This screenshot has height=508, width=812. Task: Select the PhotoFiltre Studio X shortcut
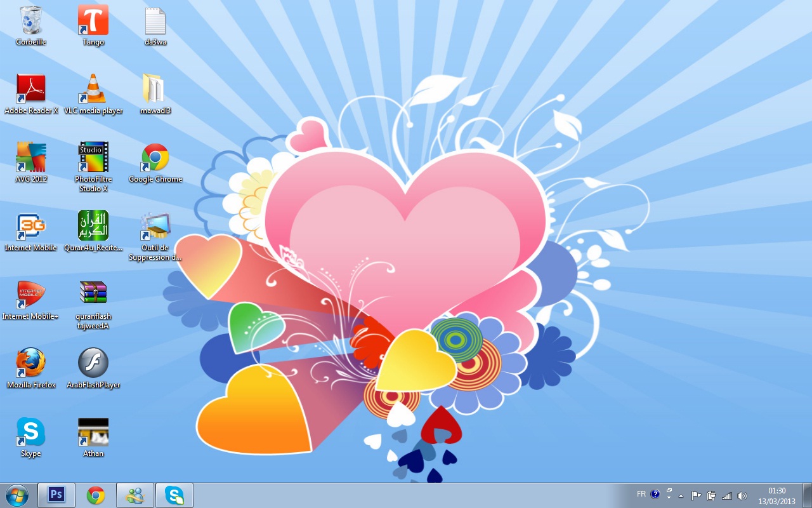coord(93,167)
